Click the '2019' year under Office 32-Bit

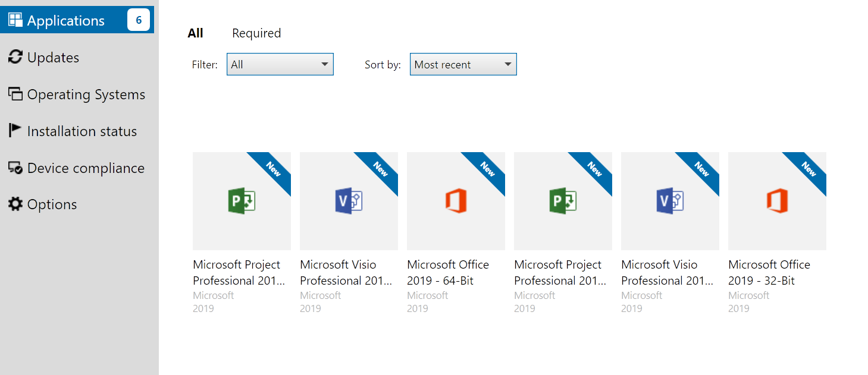point(739,308)
